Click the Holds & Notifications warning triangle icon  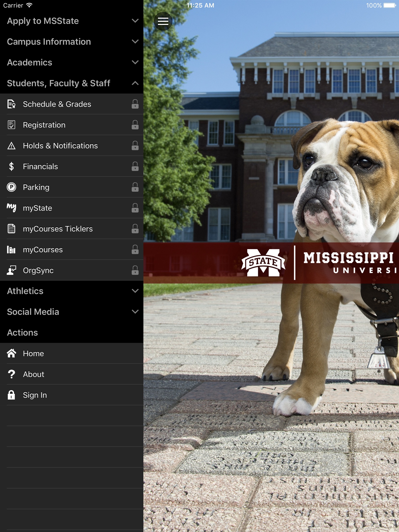[11, 146]
